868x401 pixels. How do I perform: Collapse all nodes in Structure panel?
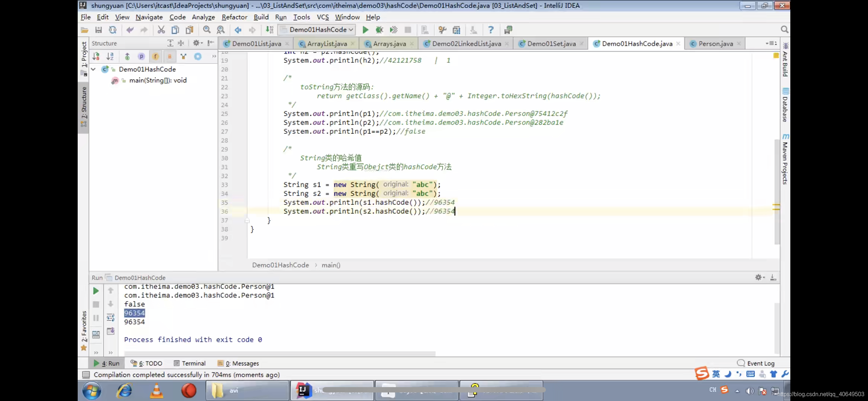181,43
